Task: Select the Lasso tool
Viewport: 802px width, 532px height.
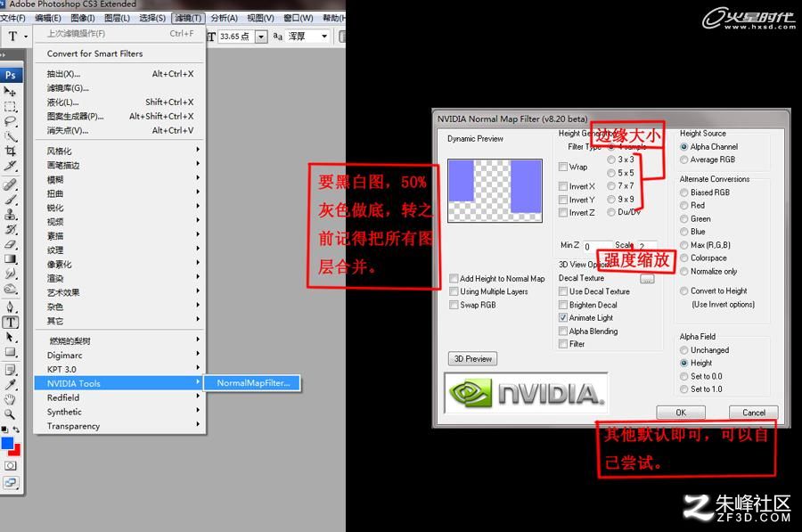Action: coord(10,121)
